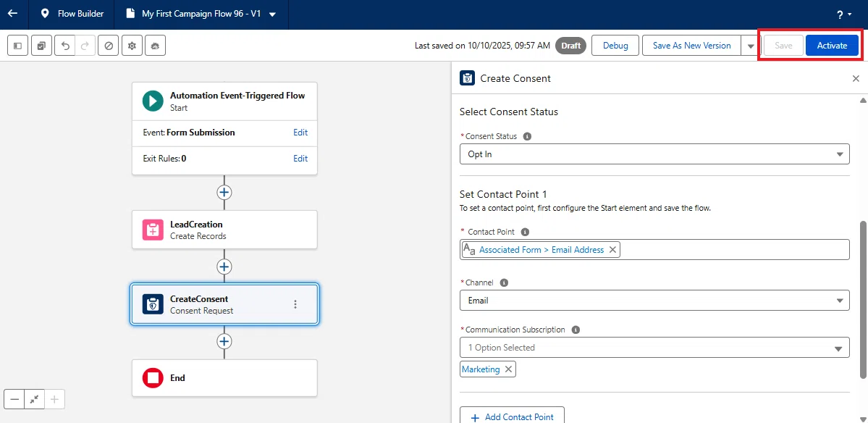
Task: Click the panel vertical scrollbar thumb
Action: (862, 300)
